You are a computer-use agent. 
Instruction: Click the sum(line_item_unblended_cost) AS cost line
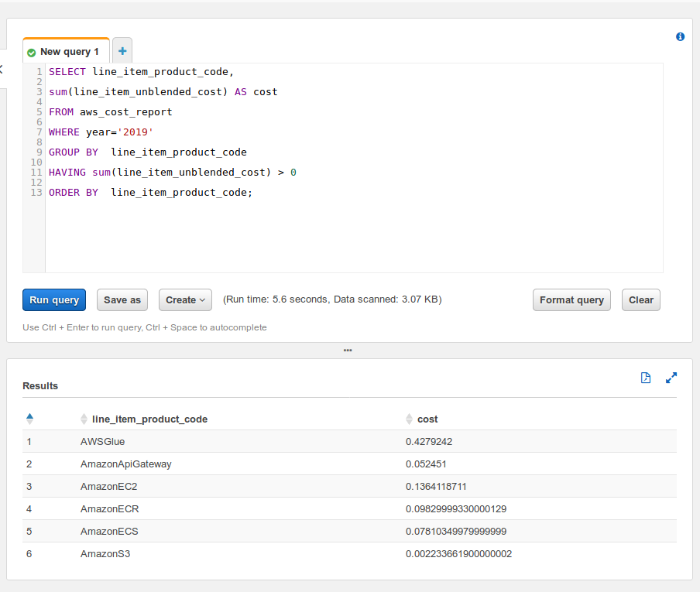click(x=163, y=92)
